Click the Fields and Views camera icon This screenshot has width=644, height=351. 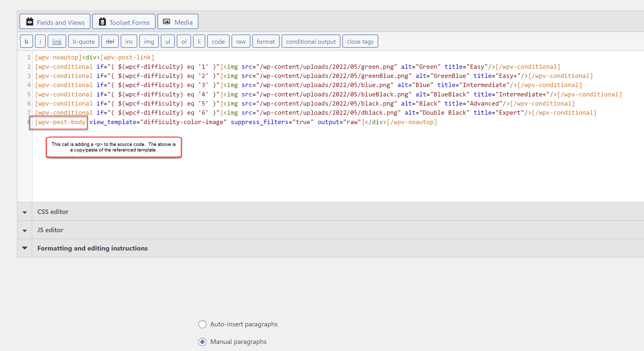pyautogui.click(x=30, y=22)
